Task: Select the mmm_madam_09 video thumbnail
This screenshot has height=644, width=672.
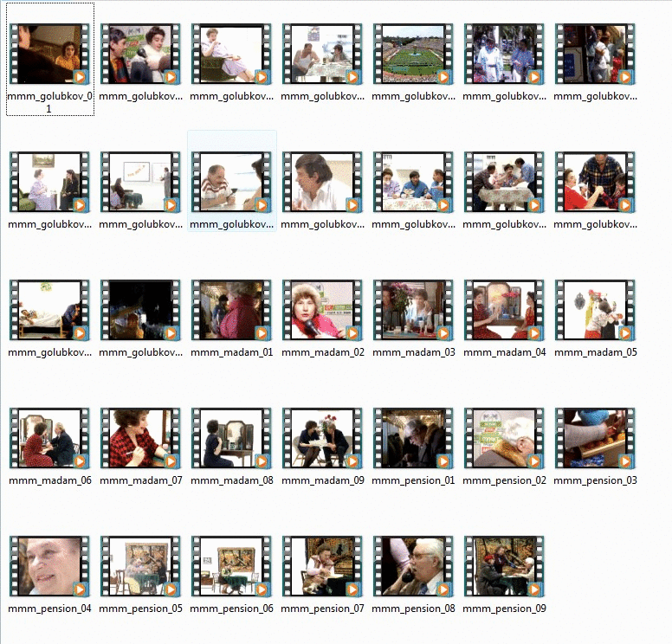Action: (x=322, y=438)
